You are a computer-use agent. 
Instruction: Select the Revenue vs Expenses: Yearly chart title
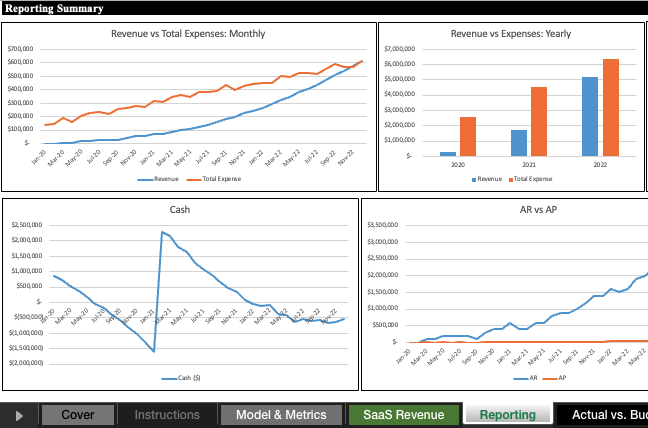pyautogui.click(x=511, y=34)
